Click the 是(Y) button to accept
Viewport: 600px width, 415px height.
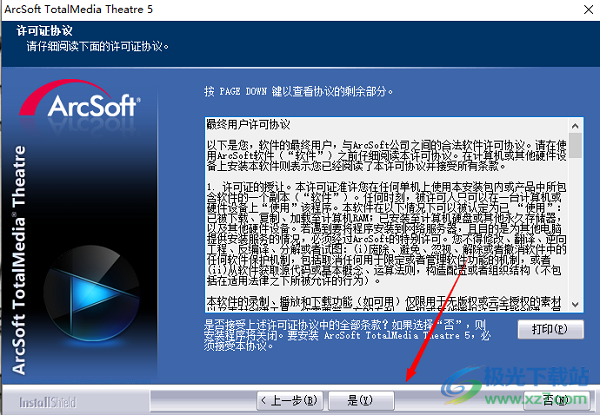pos(361,400)
